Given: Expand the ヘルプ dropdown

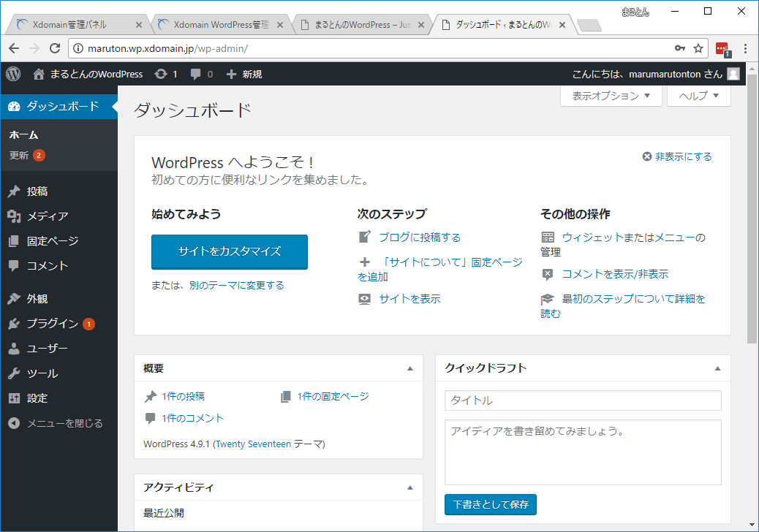Looking at the screenshot, I should tap(699, 96).
